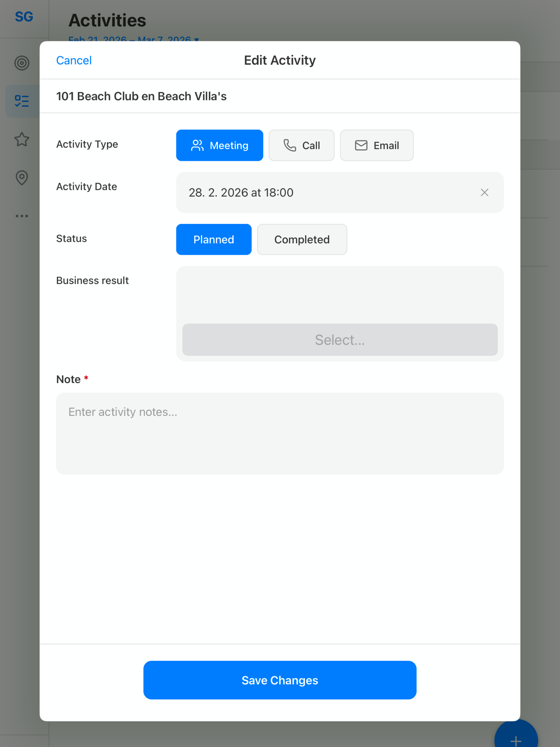The image size is (560, 747).
Task: Open the map pin sidebar icon
Action: [x=22, y=178]
